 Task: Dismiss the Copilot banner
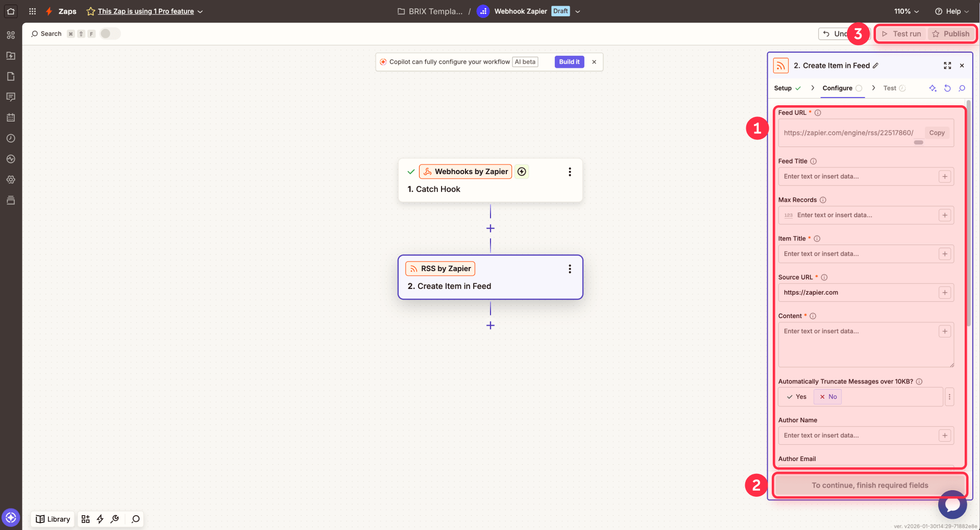coord(594,62)
